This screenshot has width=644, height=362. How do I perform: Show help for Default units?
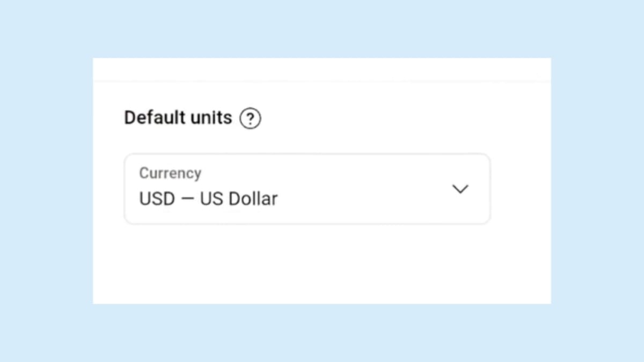tap(250, 119)
